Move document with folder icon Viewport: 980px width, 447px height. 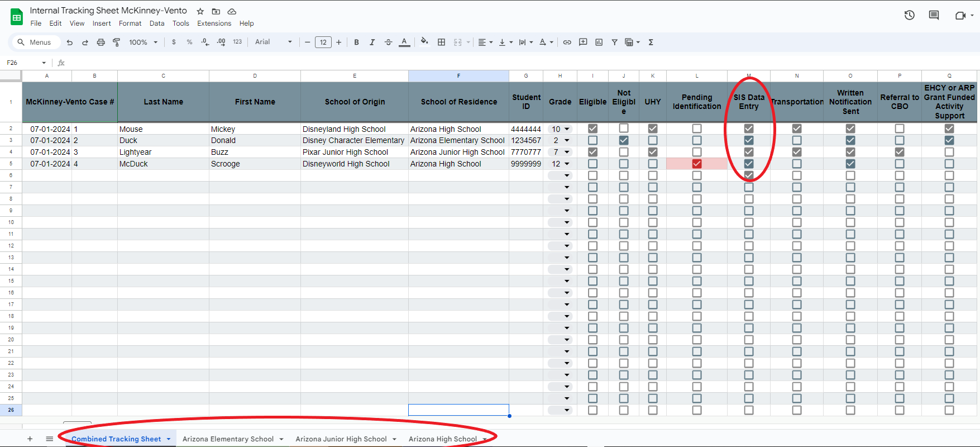point(216,11)
